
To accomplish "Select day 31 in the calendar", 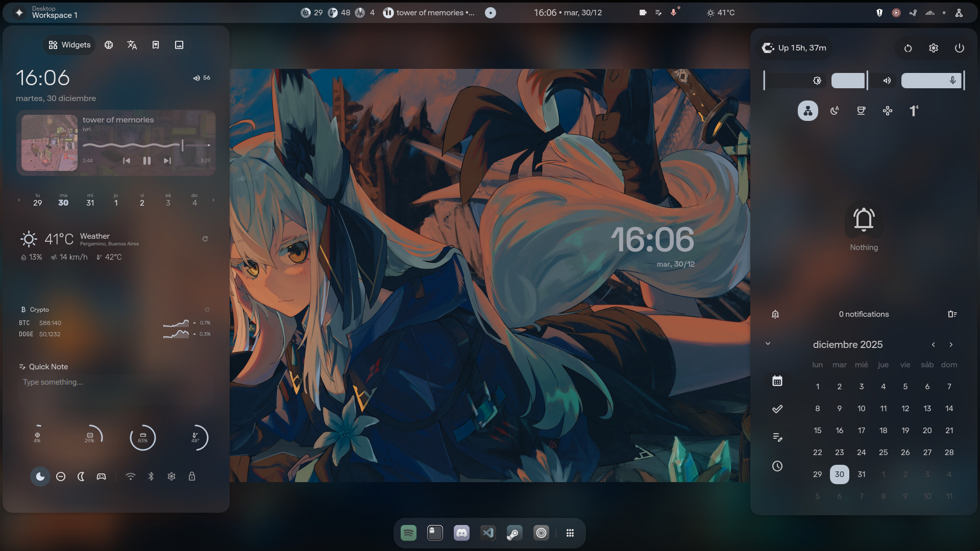I will coord(861,474).
